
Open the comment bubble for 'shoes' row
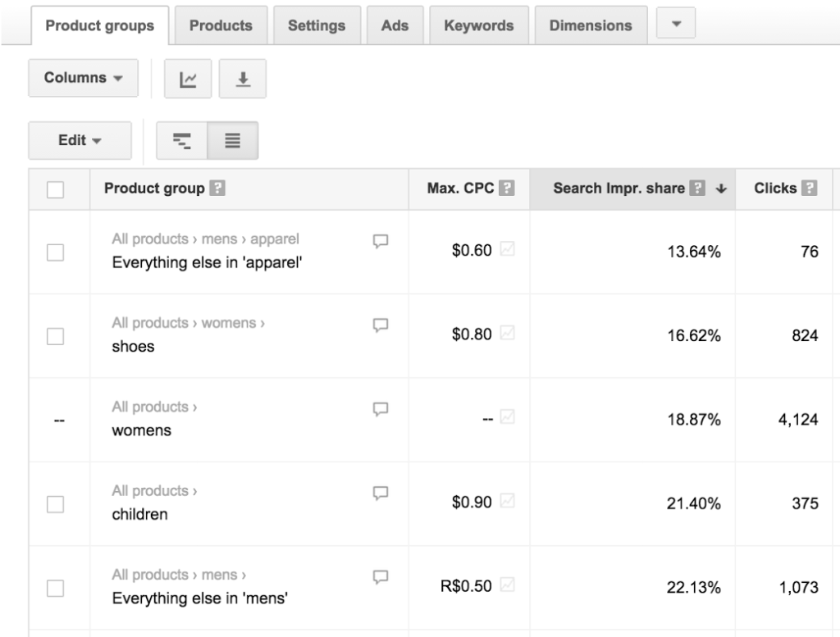click(380, 323)
